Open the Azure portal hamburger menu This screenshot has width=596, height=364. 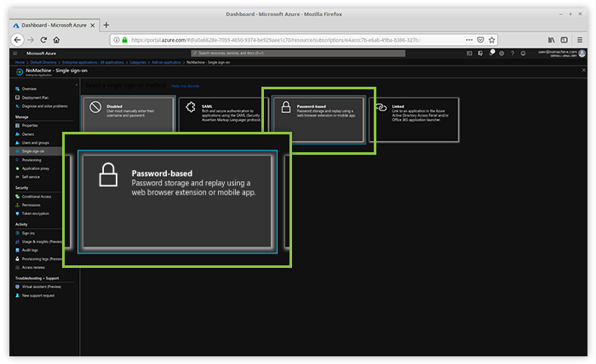[14, 54]
